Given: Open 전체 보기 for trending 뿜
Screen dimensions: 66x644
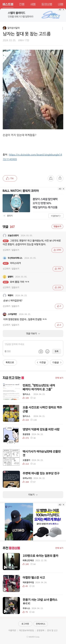Looking at the screenshot, I should (x=59, y=378).
